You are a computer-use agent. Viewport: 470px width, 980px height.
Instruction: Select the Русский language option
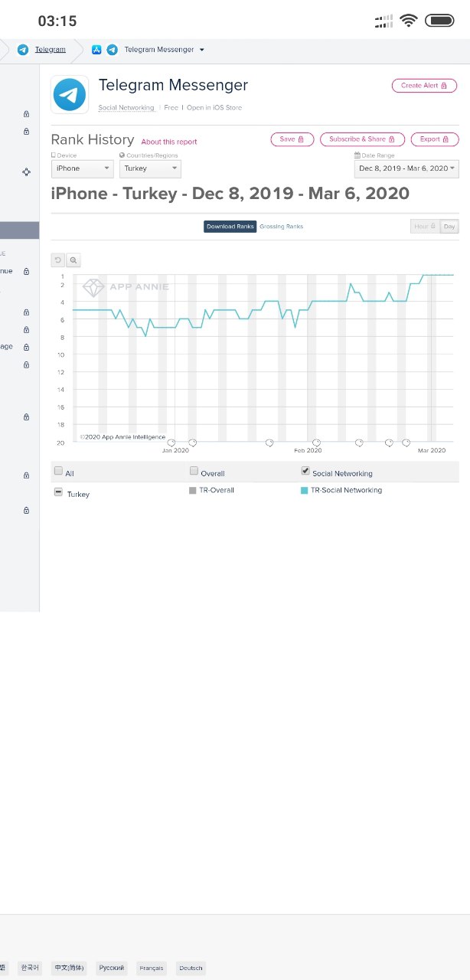point(112,968)
